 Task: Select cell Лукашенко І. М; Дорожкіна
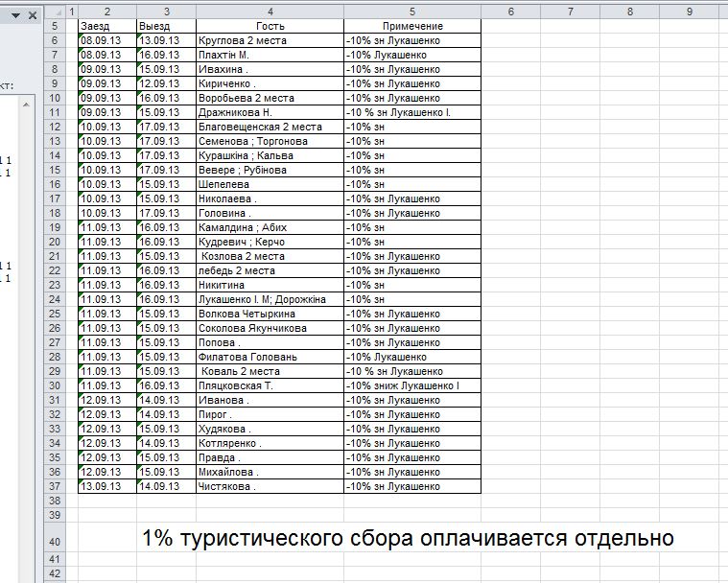(270, 299)
